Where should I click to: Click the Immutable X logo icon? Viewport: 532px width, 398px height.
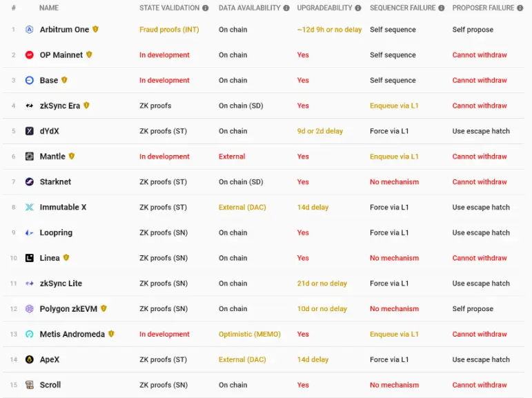(30, 207)
